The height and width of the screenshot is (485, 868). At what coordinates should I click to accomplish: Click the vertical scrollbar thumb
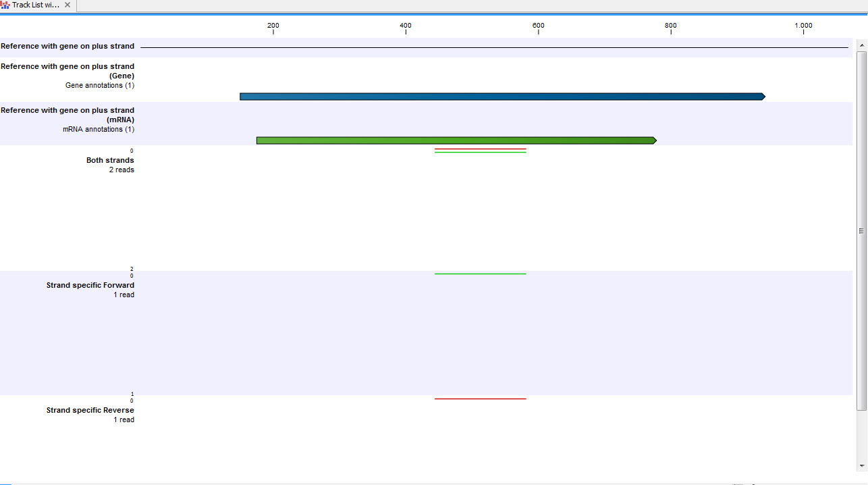point(861,230)
